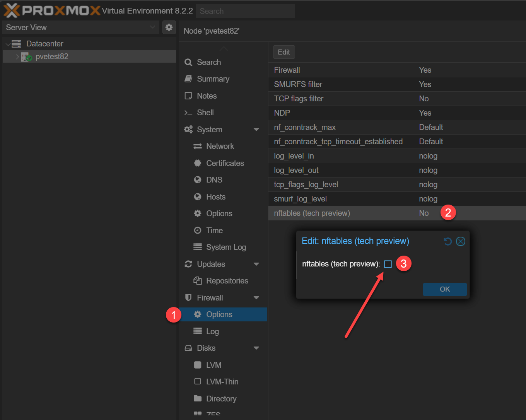Click the Summary book icon
The width and height of the screenshot is (526, 420).
[188, 79]
